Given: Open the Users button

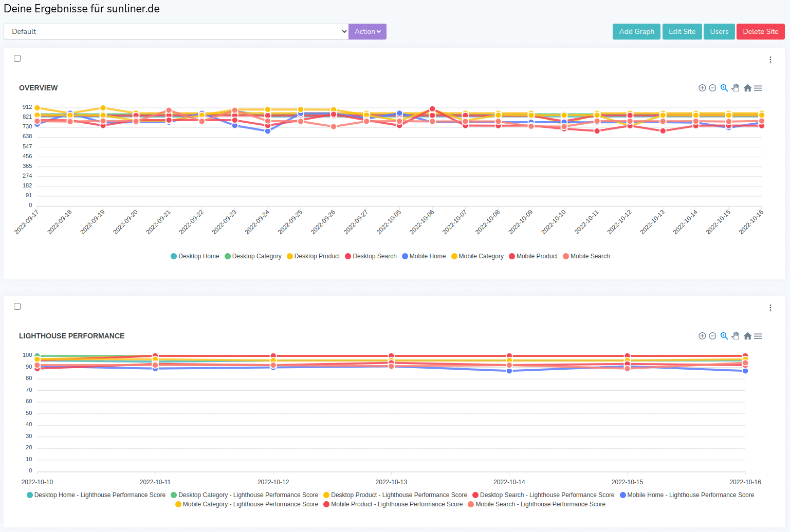Looking at the screenshot, I should click(x=719, y=31).
